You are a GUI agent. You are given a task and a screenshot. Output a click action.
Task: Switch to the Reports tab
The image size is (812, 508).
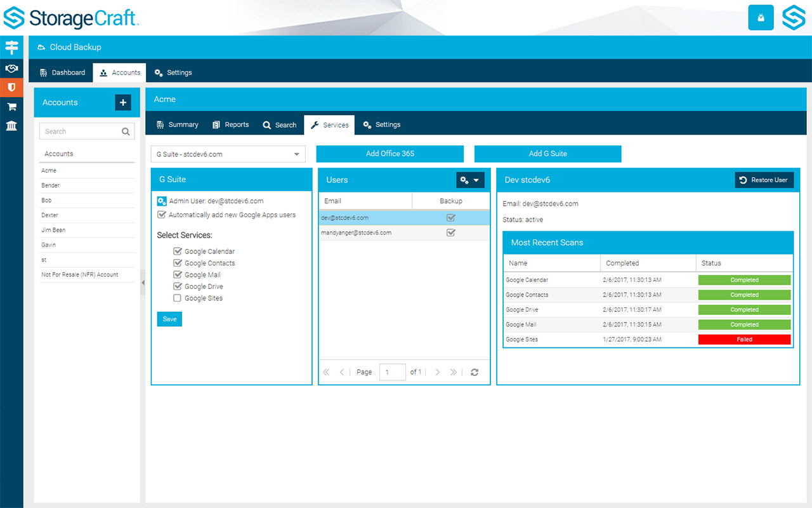(231, 124)
